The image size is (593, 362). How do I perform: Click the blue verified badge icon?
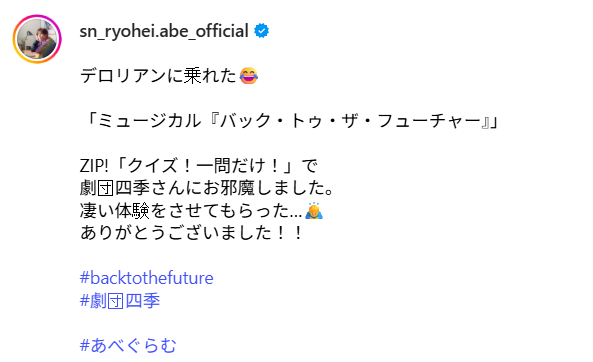click(x=261, y=31)
